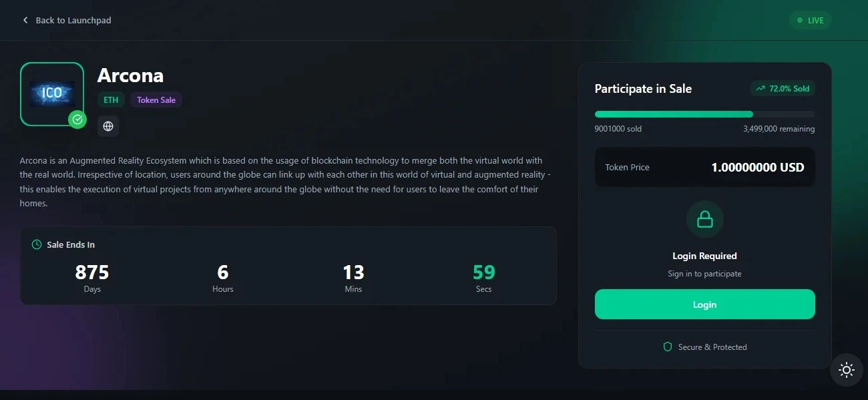Image resolution: width=868 pixels, height=400 pixels.
Task: Click the verified checkmark badge on logo
Action: click(77, 120)
